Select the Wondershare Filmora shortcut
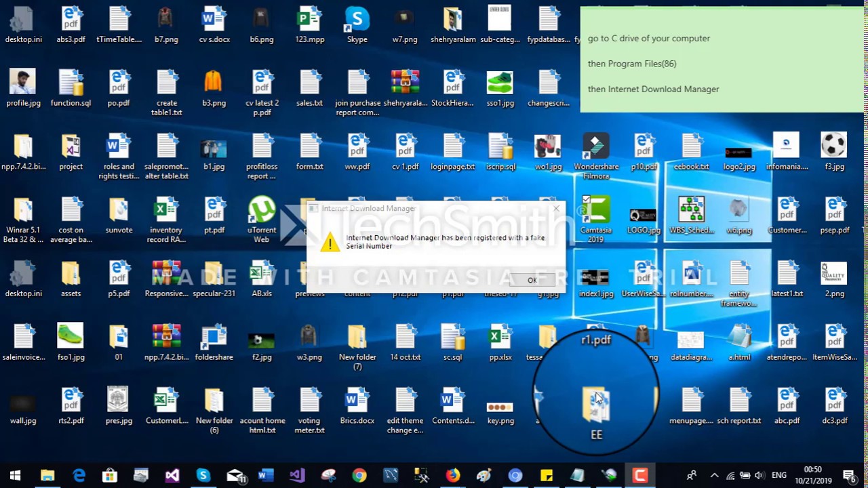The image size is (868, 488). pos(596,157)
